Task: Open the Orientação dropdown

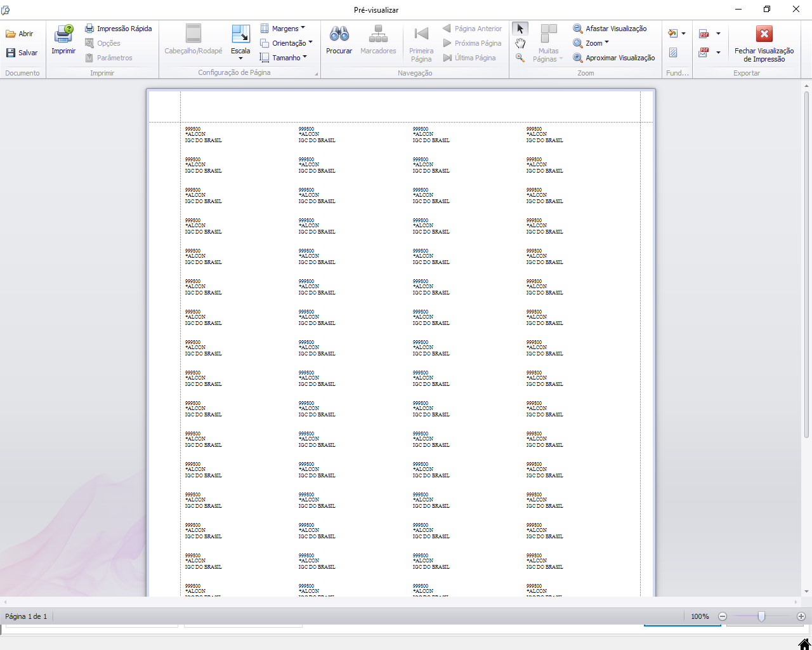Action: click(286, 43)
